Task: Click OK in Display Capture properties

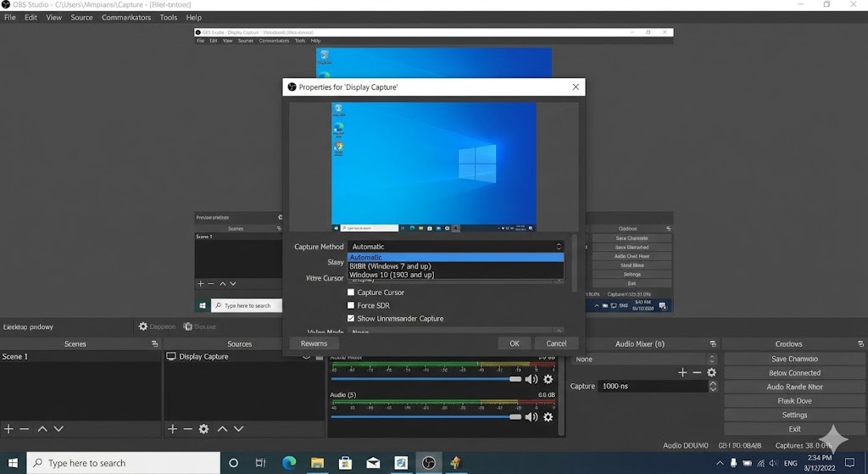Action: pyautogui.click(x=514, y=343)
